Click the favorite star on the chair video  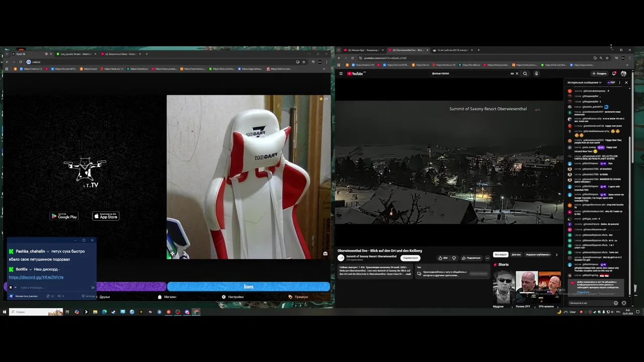(321, 99)
